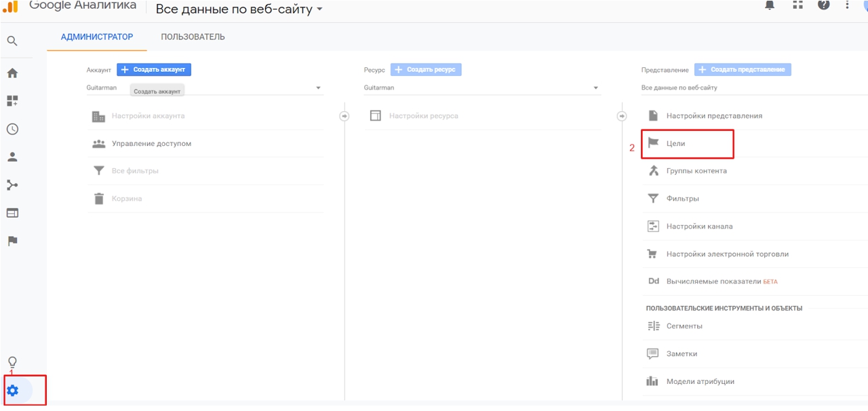Open the Customization dashboards icon
Image resolution: width=868 pixels, height=411 pixels.
[12, 101]
